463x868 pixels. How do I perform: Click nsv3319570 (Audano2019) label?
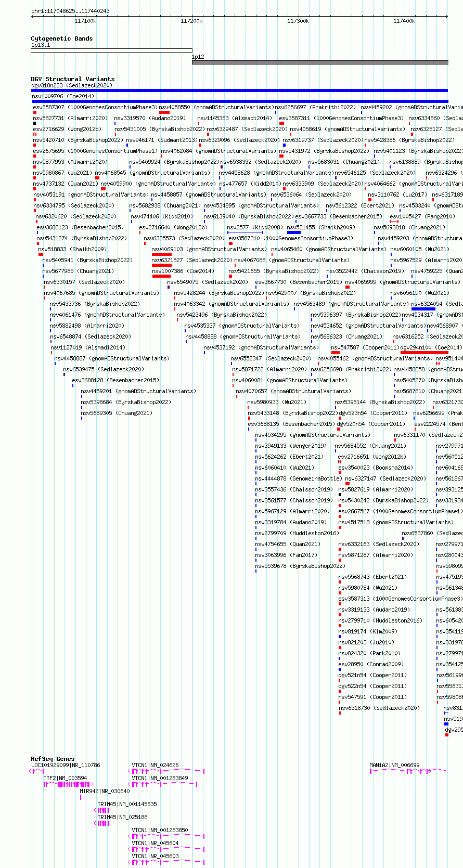[x=150, y=118]
